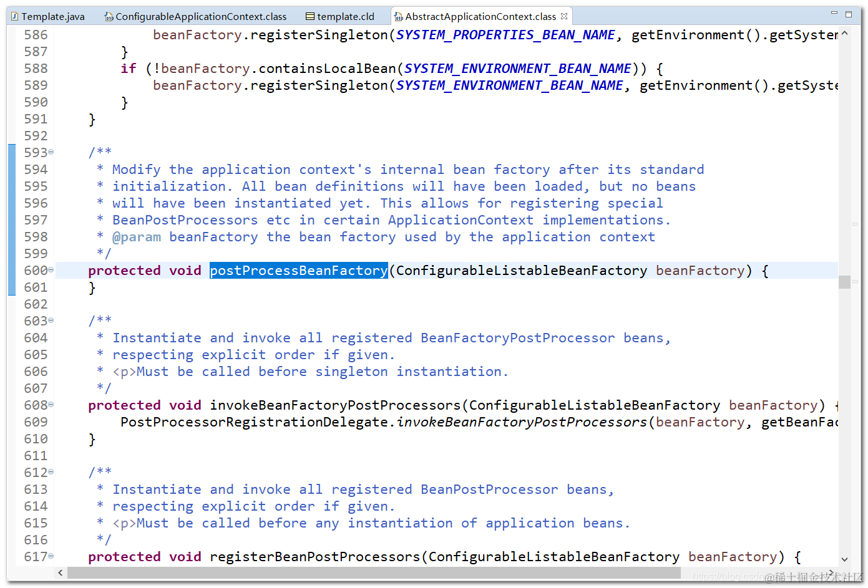Click the beanFactory parameter on line 600

(x=700, y=271)
